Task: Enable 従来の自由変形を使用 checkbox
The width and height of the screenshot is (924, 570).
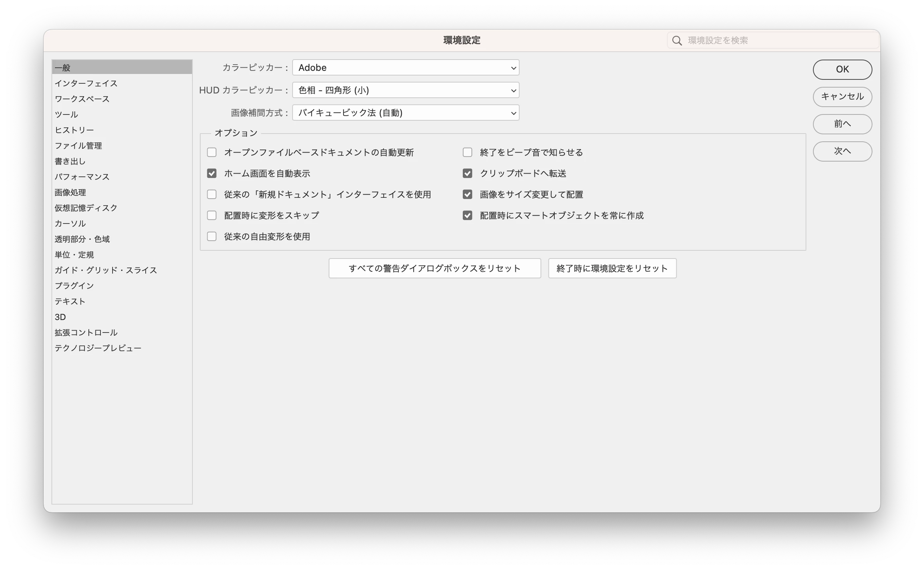Action: (x=212, y=236)
